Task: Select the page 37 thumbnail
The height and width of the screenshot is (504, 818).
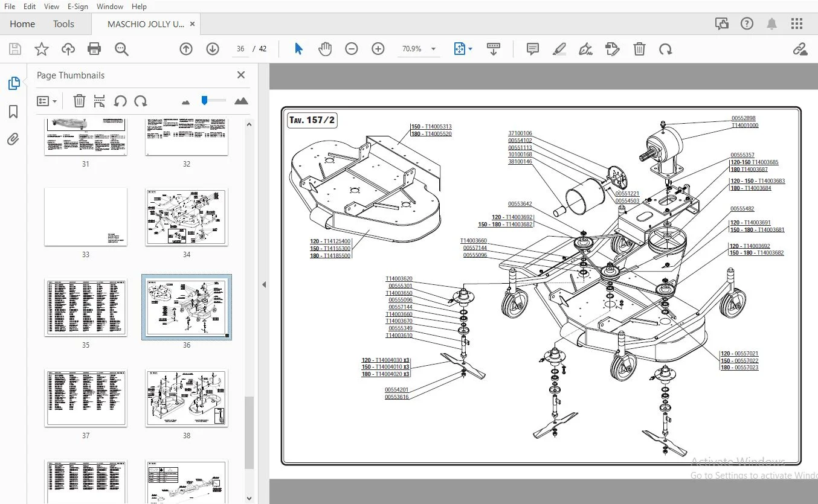Action: click(85, 398)
